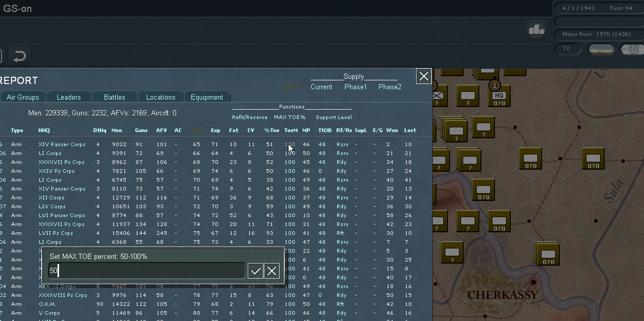Click the ground weather condition indicator
This screenshot has width=644, height=321.
(601, 50)
